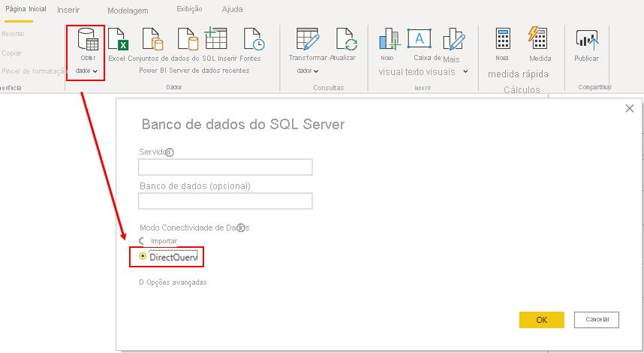Close the SQL Server dialog
The width and height of the screenshot is (644, 353).
629,108
